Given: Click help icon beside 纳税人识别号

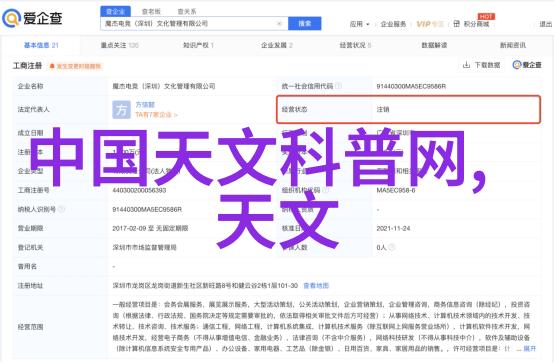Looking at the screenshot, I should (x=61, y=209).
